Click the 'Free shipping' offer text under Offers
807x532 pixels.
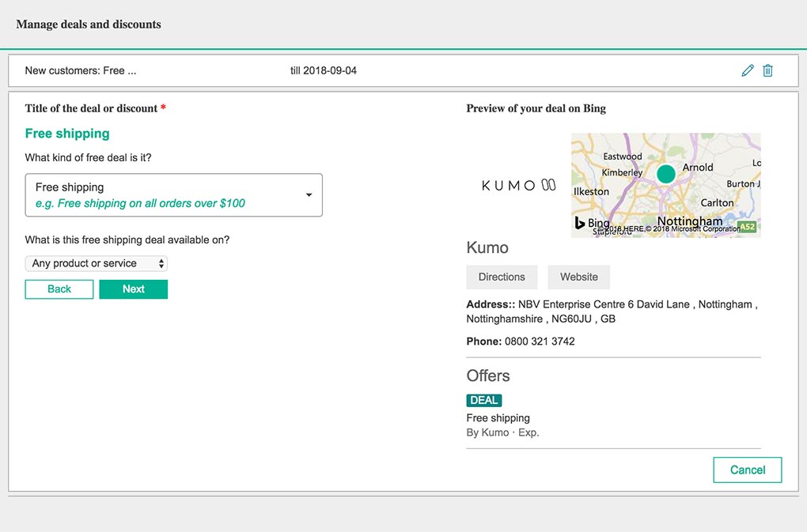click(x=498, y=418)
